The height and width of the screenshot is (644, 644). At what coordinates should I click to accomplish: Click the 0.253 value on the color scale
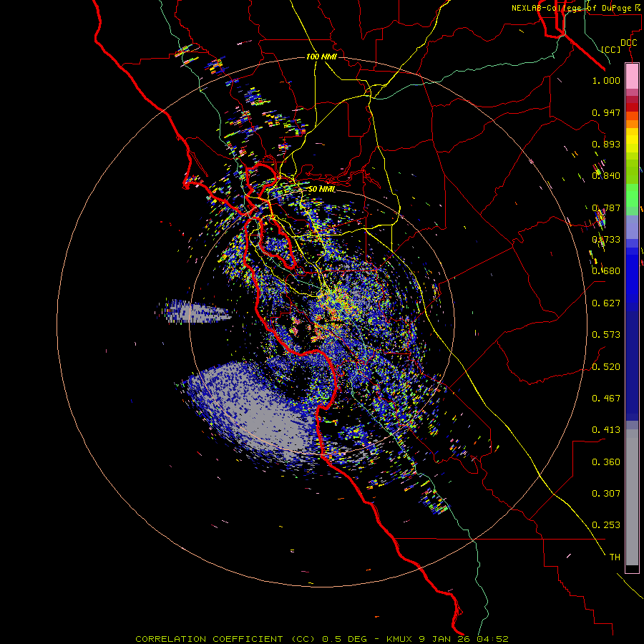click(x=606, y=525)
